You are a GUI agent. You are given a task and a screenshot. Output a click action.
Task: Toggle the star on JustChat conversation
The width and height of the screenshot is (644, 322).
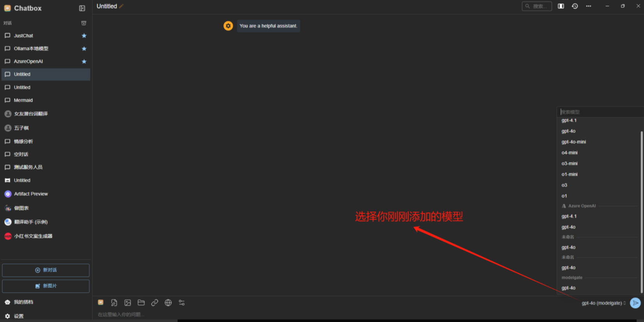[84, 35]
